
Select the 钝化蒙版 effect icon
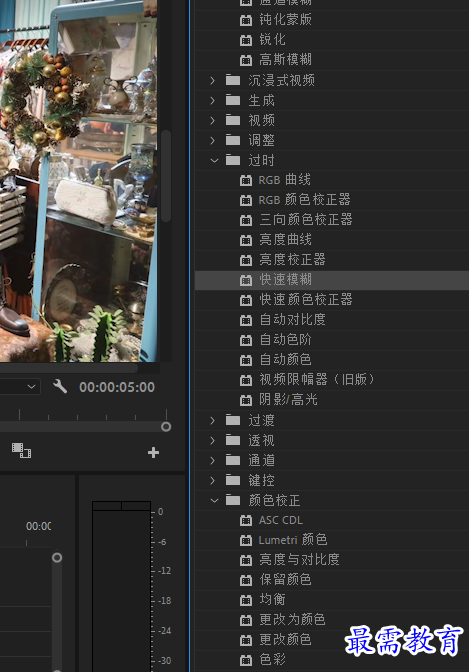[x=246, y=20]
